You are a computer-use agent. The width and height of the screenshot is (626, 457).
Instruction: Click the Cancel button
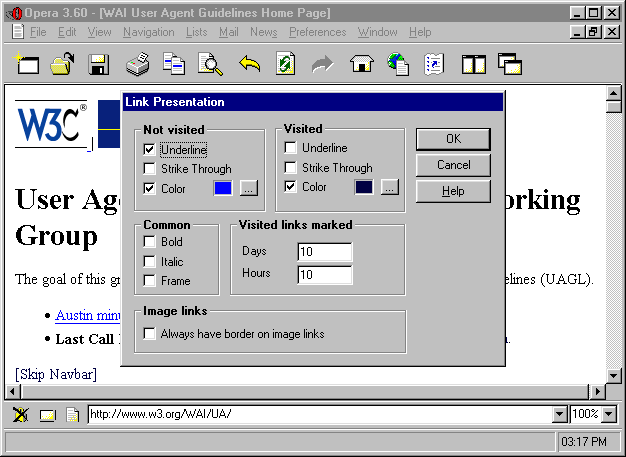(x=453, y=165)
